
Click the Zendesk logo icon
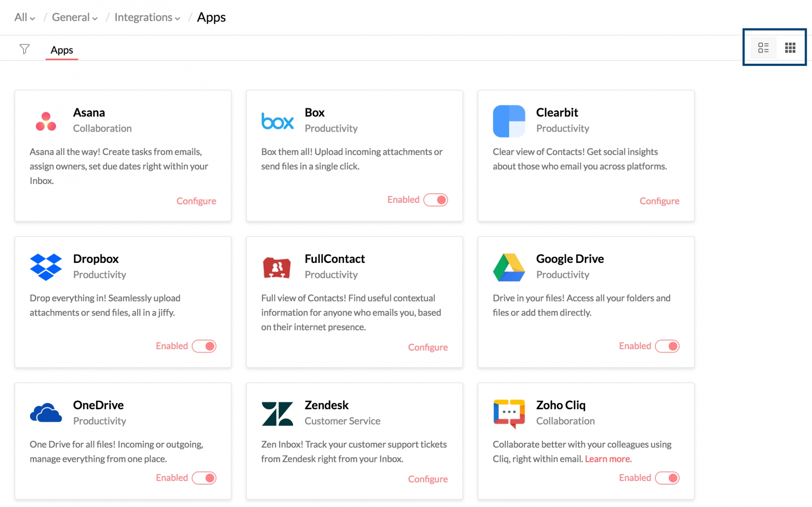point(277,414)
